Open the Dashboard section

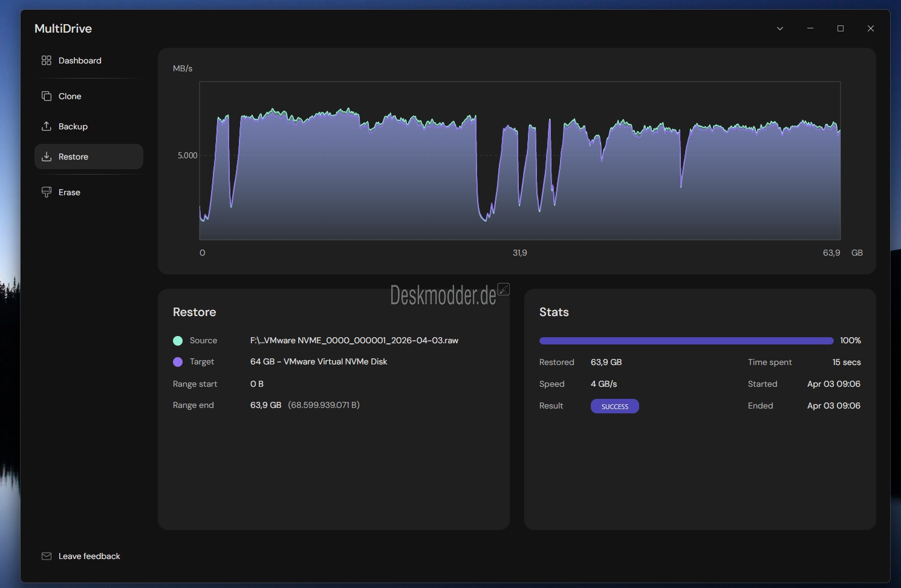[80, 60]
